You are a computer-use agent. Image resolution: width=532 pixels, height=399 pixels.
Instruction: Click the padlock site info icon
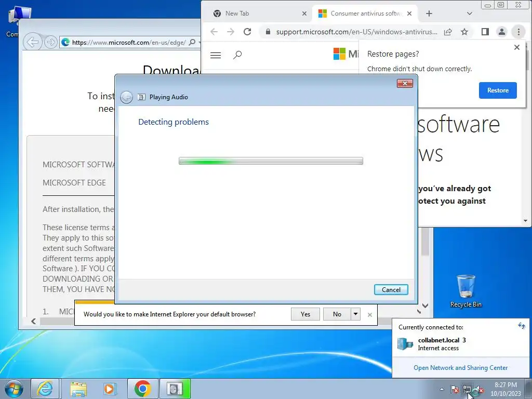point(268,32)
